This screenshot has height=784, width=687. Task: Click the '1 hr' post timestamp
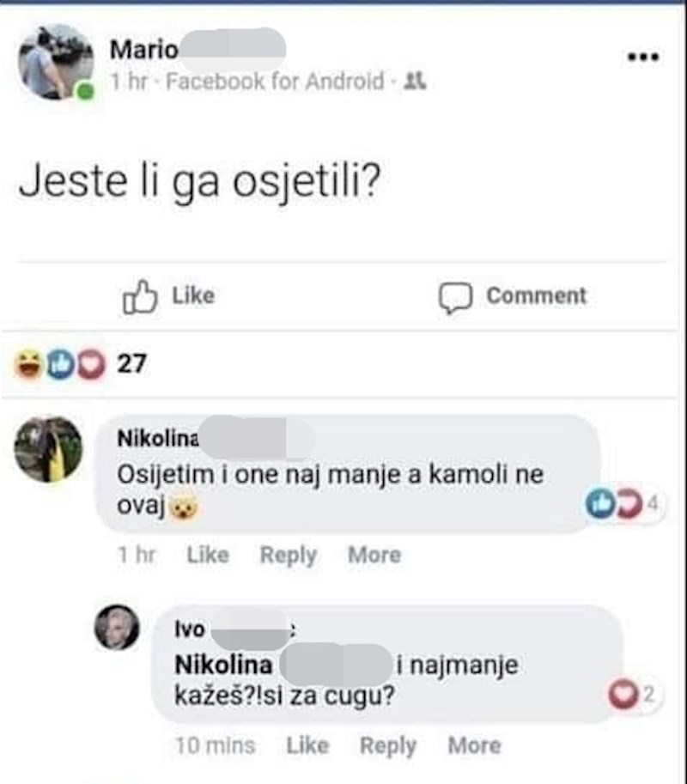coord(130,82)
